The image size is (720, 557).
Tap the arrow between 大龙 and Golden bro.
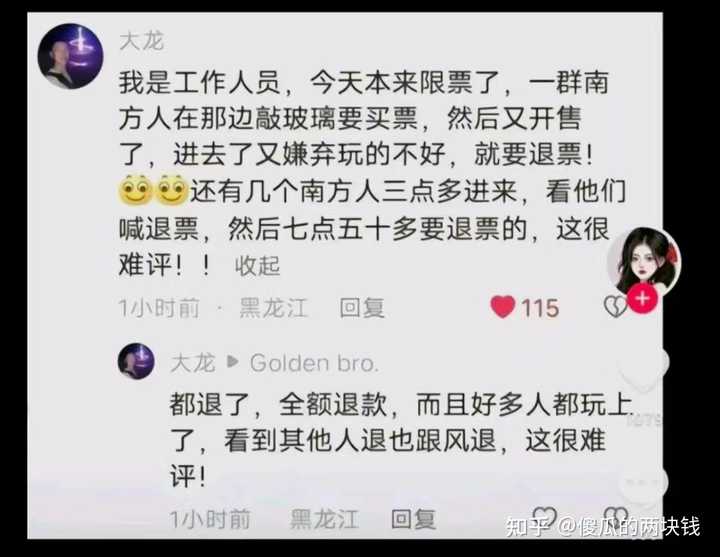(233, 362)
